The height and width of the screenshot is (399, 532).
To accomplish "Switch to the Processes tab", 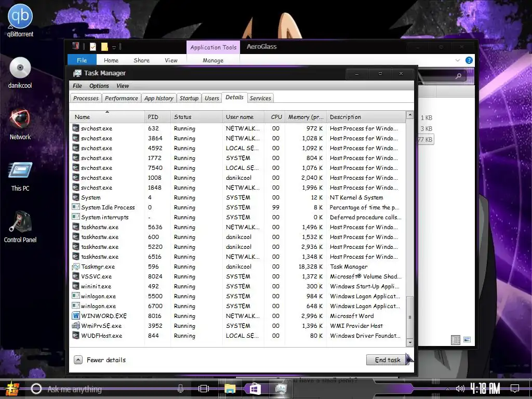I will tap(86, 98).
